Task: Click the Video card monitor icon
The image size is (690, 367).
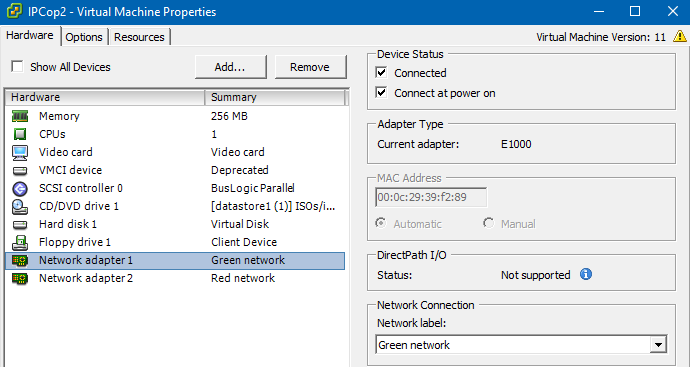Action: tap(20, 152)
